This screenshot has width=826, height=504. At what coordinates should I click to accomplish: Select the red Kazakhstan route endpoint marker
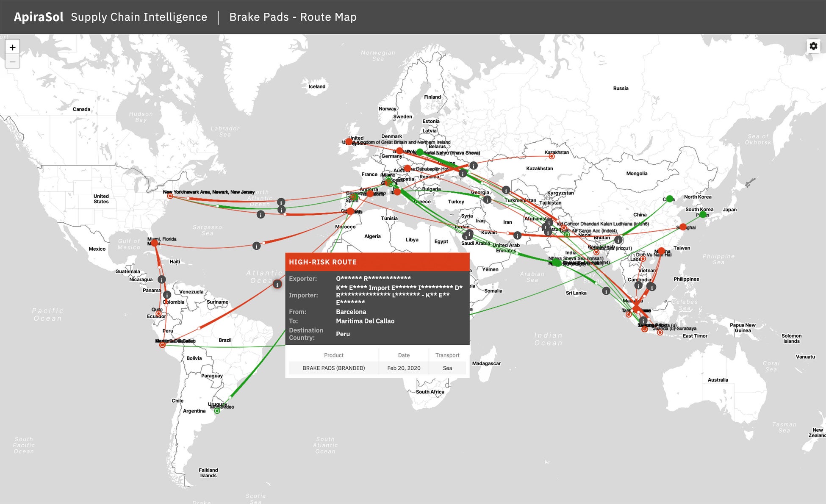pos(552,157)
